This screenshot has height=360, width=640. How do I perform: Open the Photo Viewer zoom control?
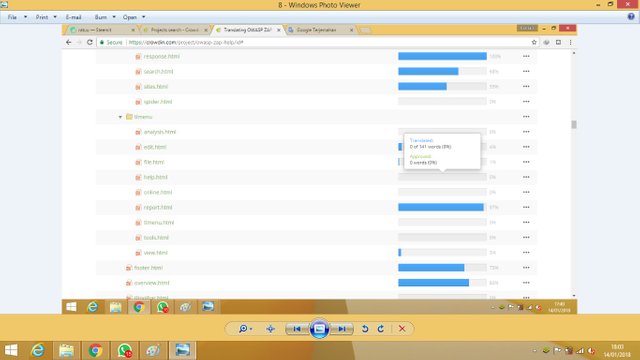[x=245, y=329]
